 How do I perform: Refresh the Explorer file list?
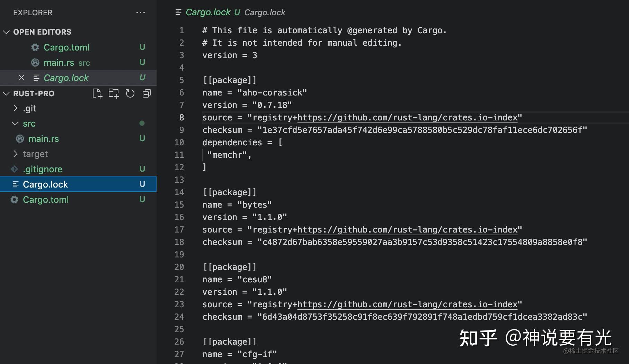click(130, 93)
